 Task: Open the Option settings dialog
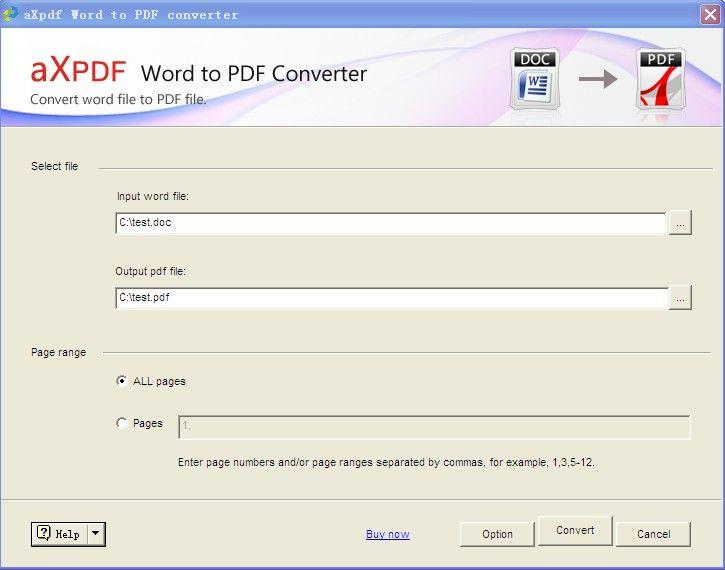pyautogui.click(x=497, y=534)
